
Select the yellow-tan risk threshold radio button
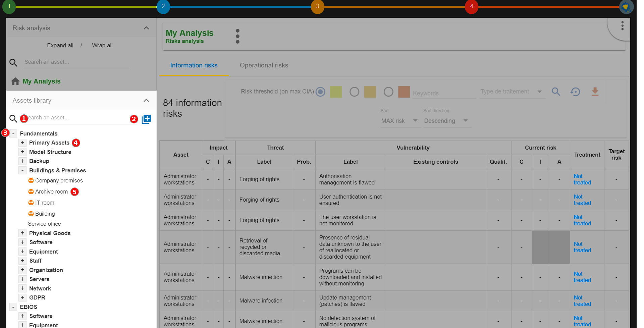point(354,92)
